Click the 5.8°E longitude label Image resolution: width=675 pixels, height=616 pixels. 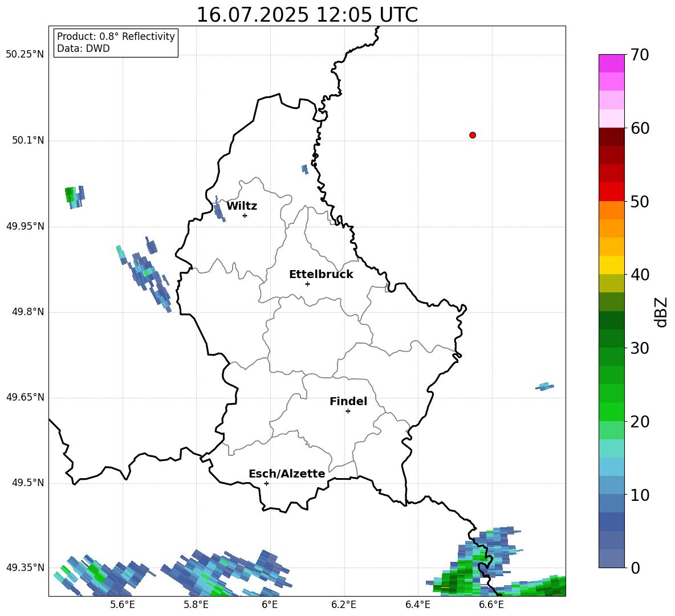(196, 605)
